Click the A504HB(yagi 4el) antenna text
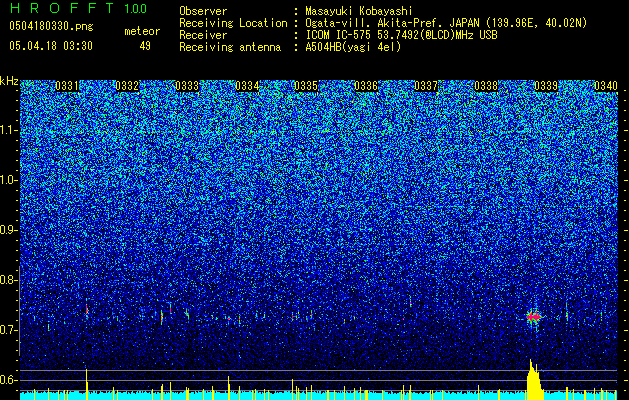Viewport: 629px width, 400px height. 353,47
